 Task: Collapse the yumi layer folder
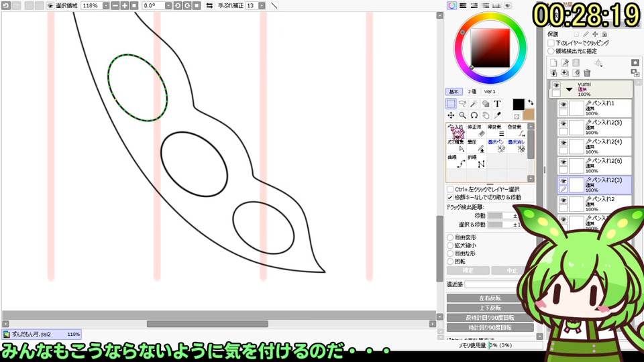tap(570, 88)
